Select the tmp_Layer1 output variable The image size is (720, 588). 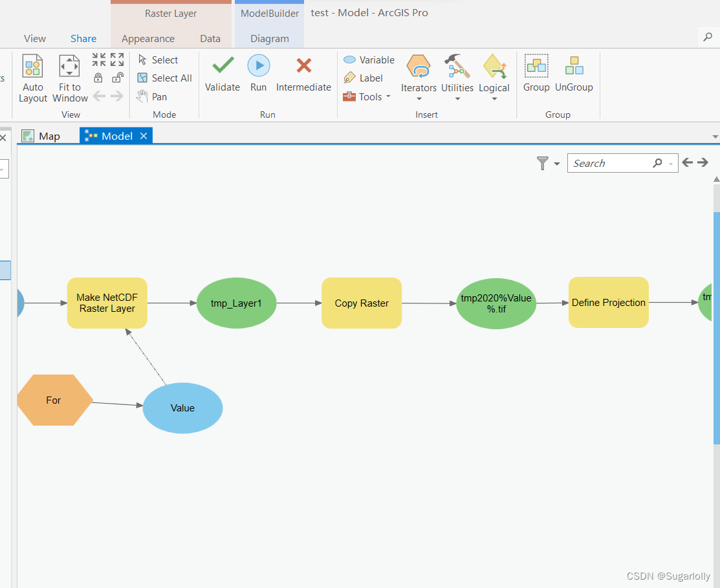(237, 303)
